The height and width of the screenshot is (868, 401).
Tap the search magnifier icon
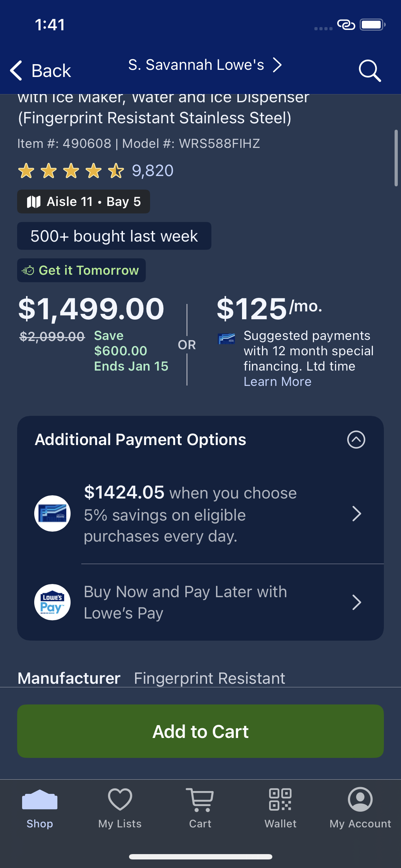(x=370, y=71)
